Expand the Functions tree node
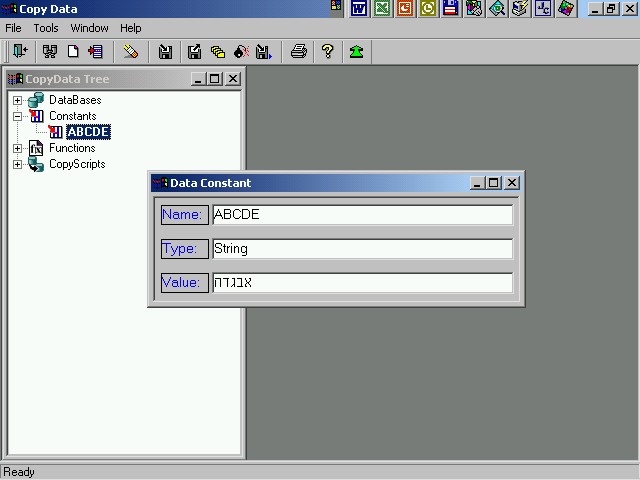Image resolution: width=640 pixels, height=480 pixels. pos(17,148)
